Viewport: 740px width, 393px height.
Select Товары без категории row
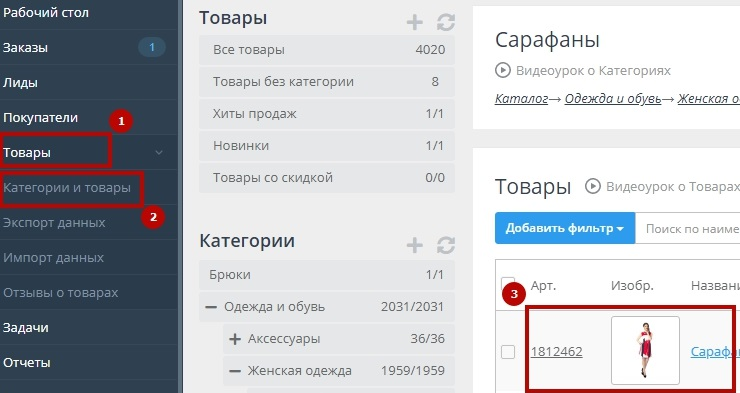[x=327, y=82]
